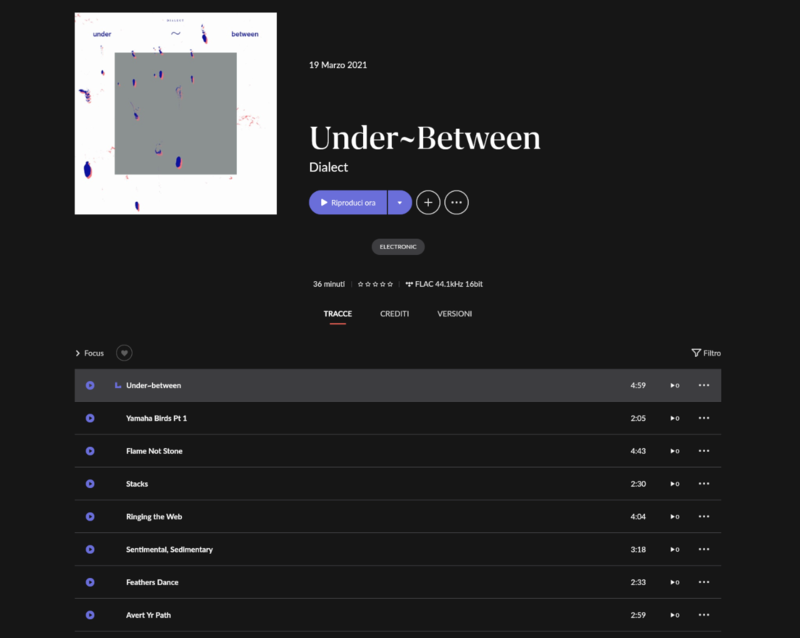Play the track Yamaha Birds Pt 1
Viewport: 800px width, 638px height.
click(x=90, y=418)
